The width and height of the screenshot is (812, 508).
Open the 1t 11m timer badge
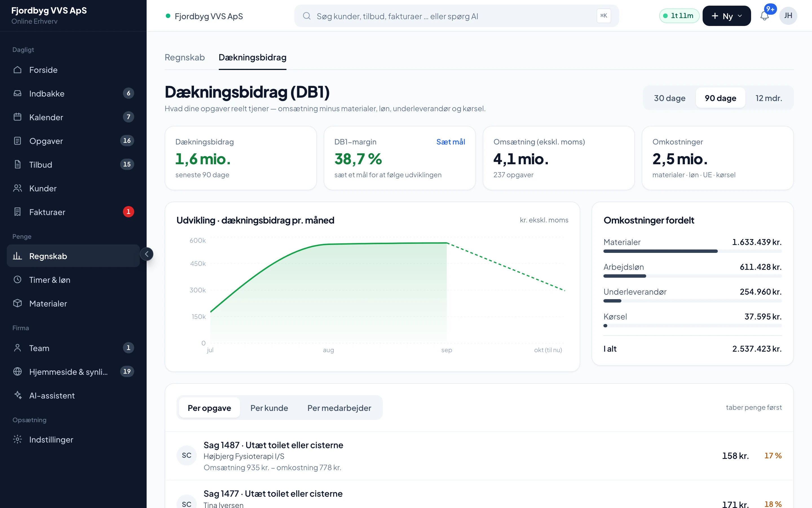(x=679, y=16)
